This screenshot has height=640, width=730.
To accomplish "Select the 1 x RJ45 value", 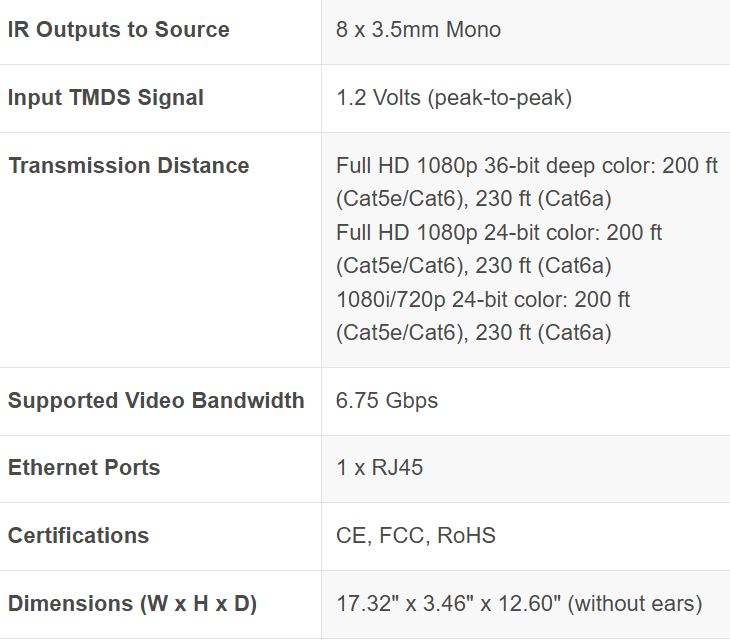I will point(379,468).
